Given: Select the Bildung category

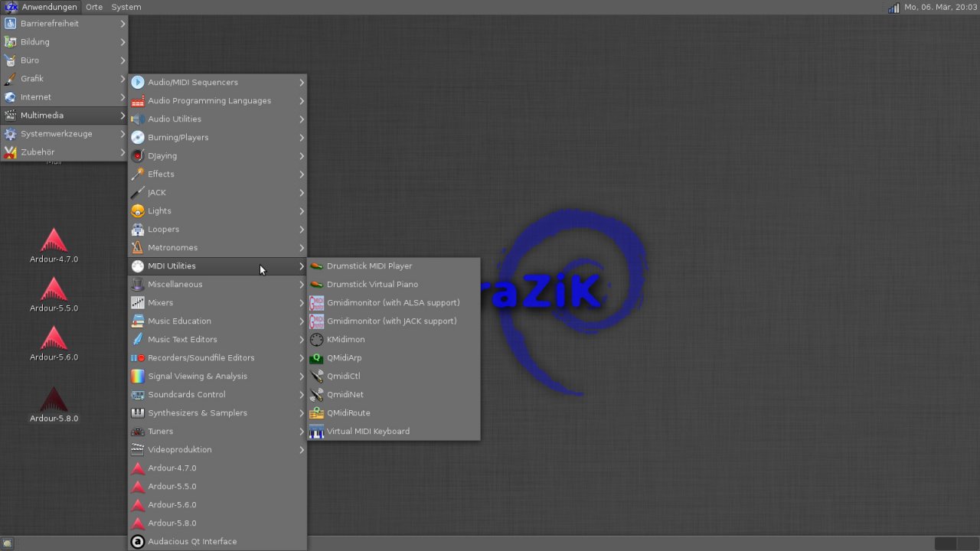Looking at the screenshot, I should coord(64,42).
